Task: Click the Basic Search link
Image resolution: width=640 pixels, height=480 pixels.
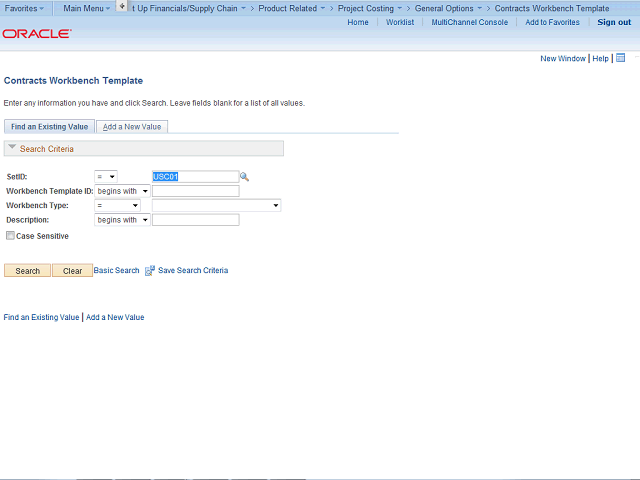Action: pos(116,270)
